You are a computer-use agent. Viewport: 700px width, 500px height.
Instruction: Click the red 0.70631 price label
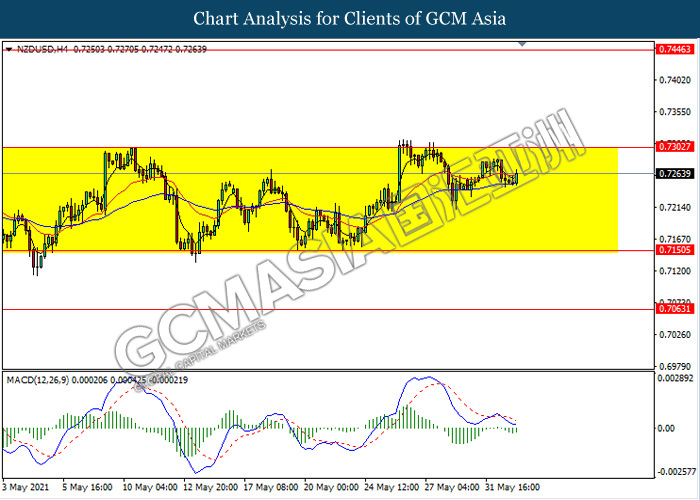pyautogui.click(x=675, y=308)
